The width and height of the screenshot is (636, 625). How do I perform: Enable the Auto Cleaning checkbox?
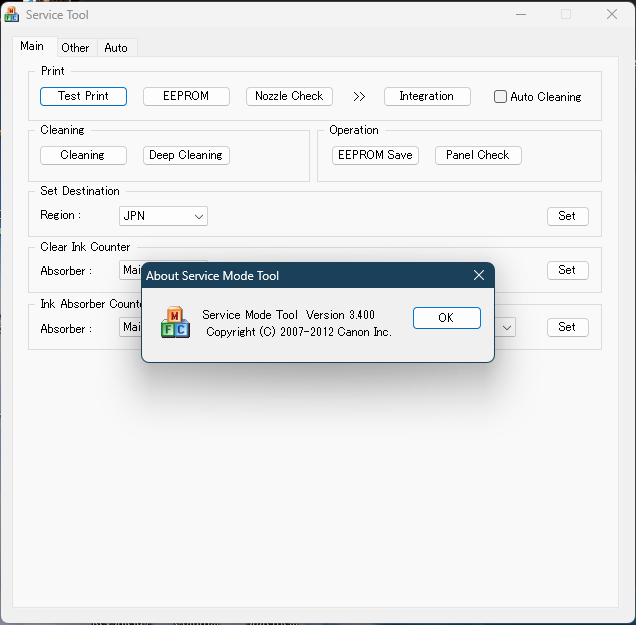pyautogui.click(x=501, y=97)
